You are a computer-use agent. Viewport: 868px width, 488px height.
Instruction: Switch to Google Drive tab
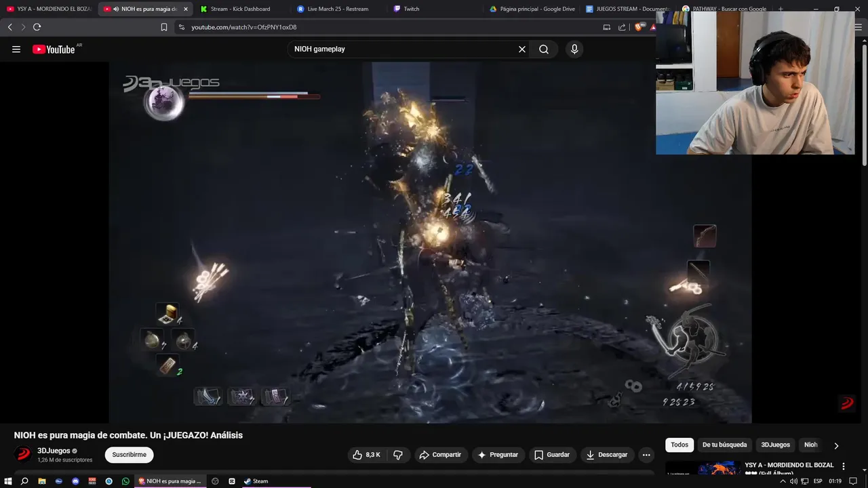(x=532, y=9)
